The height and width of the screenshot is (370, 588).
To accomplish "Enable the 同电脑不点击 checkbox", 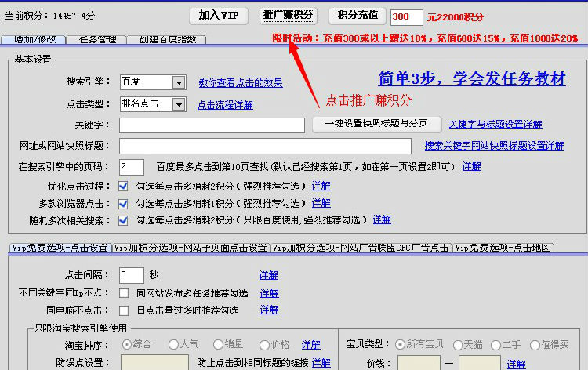I will coord(123,310).
